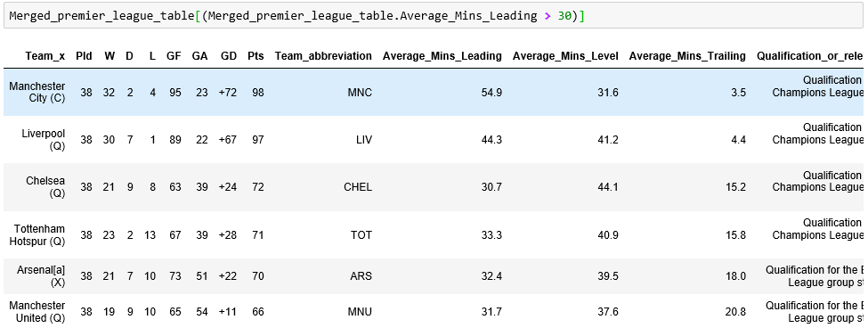Click the 20.8 average minutes trailing value
The height and width of the screenshot is (328, 868).
click(735, 312)
